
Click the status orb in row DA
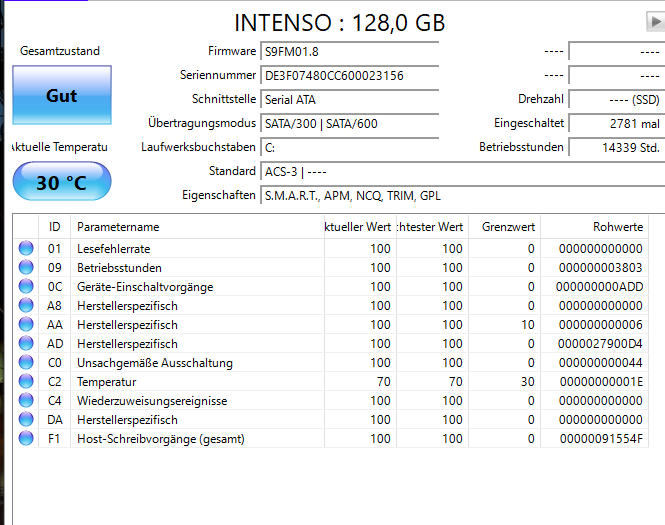point(26,419)
